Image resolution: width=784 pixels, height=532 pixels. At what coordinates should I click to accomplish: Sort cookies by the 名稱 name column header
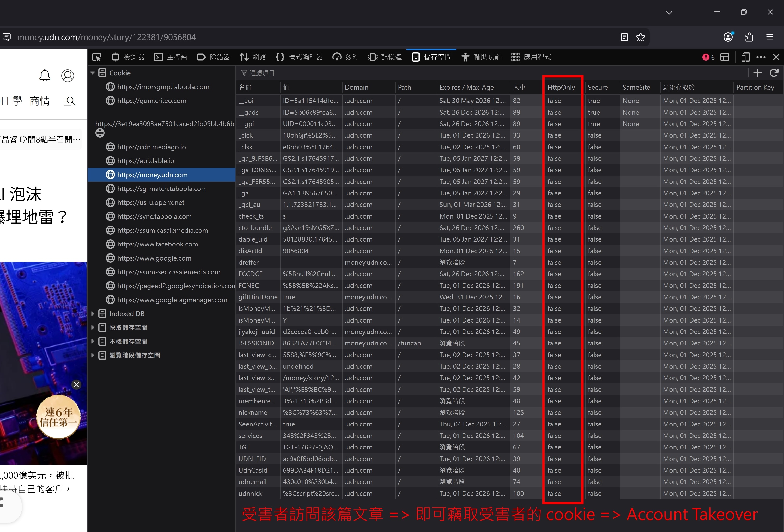[258, 87]
